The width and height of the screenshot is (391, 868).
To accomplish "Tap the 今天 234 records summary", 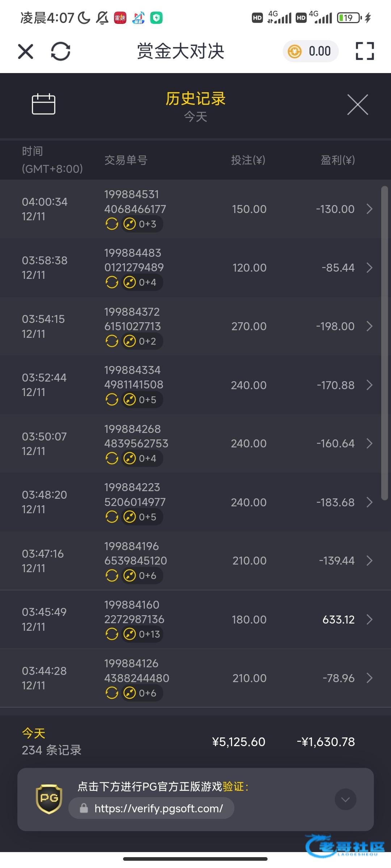I will [51, 742].
